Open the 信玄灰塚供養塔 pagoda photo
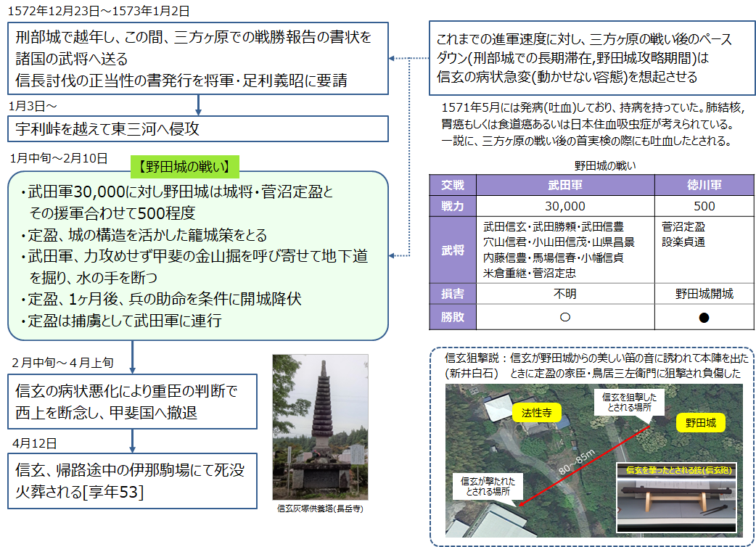Image resolution: width=756 pixels, height=547 pixels. (x=320, y=427)
